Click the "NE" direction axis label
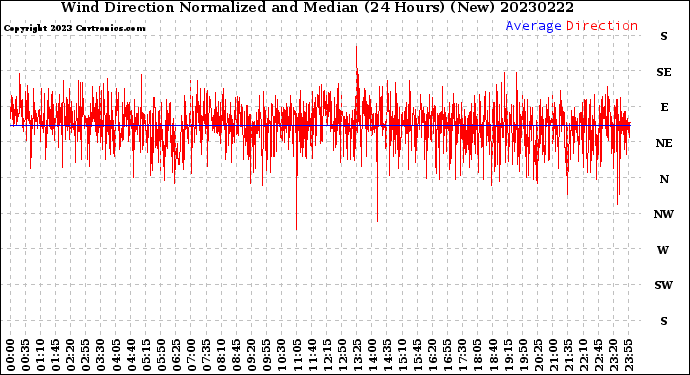 [664, 143]
